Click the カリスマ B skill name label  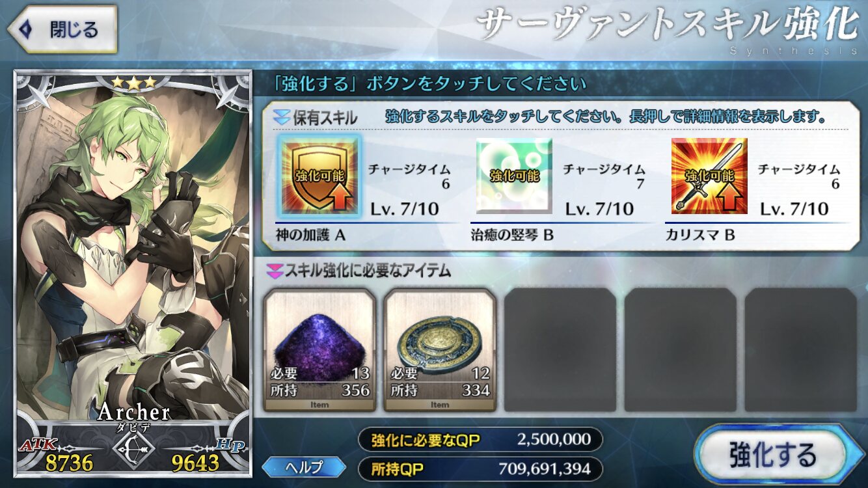pyautogui.click(x=700, y=235)
